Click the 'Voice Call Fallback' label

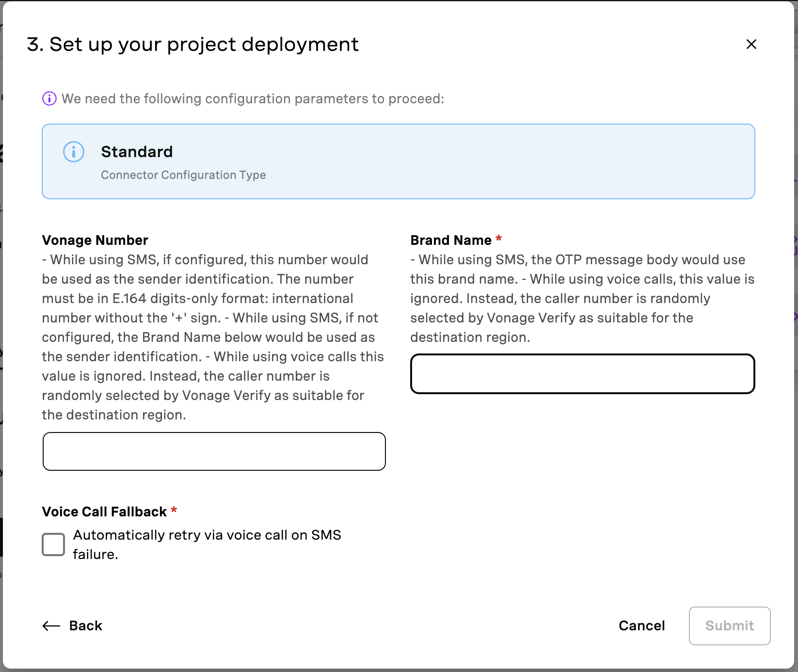[104, 512]
